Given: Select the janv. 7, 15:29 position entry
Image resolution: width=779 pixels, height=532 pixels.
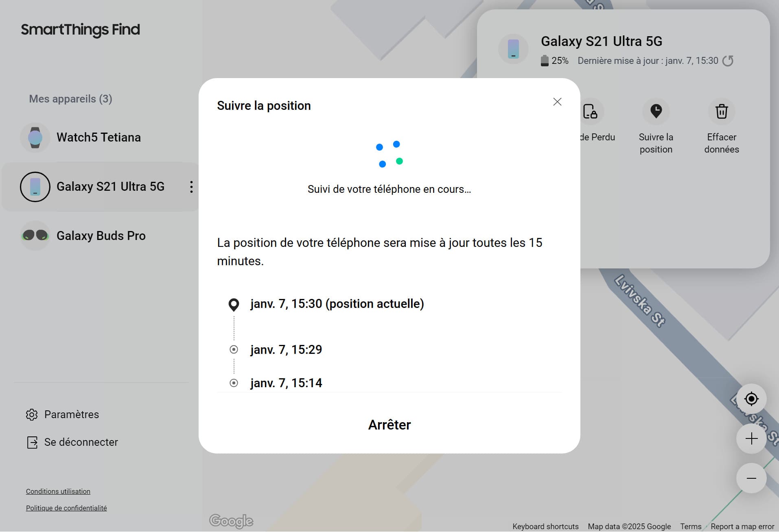Looking at the screenshot, I should tap(286, 350).
